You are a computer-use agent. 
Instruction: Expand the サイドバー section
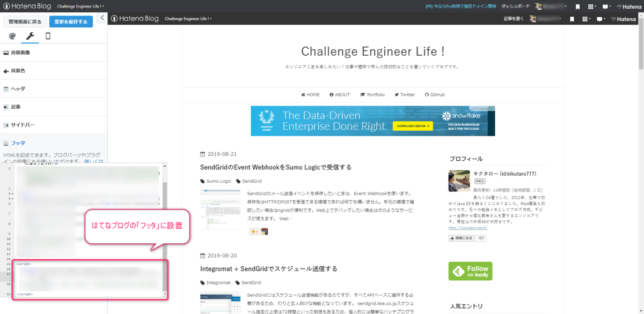coord(54,125)
